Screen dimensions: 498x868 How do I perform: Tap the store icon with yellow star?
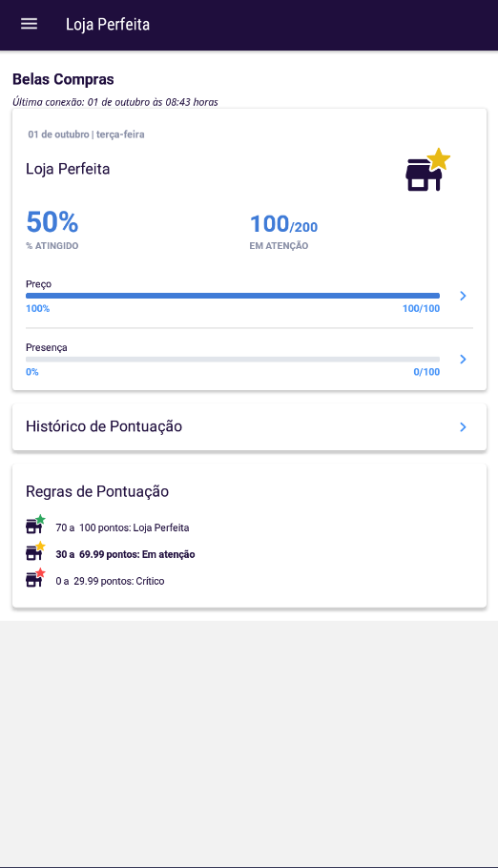pyautogui.click(x=427, y=170)
